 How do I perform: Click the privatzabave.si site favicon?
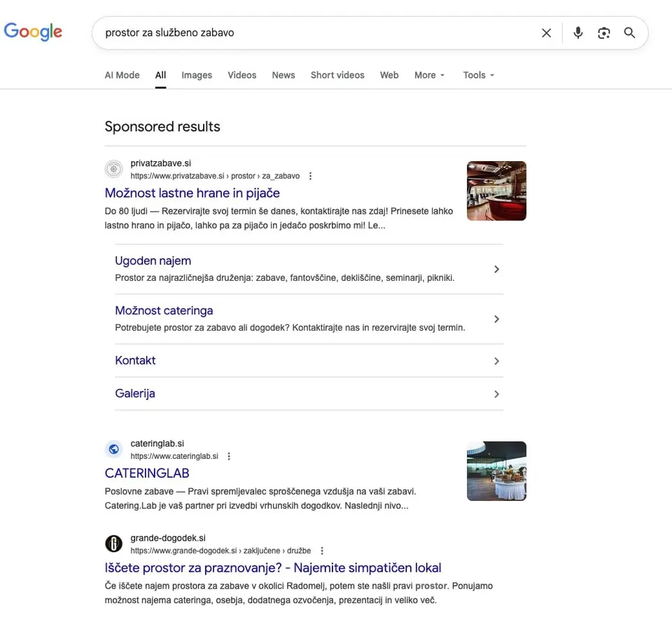113,169
